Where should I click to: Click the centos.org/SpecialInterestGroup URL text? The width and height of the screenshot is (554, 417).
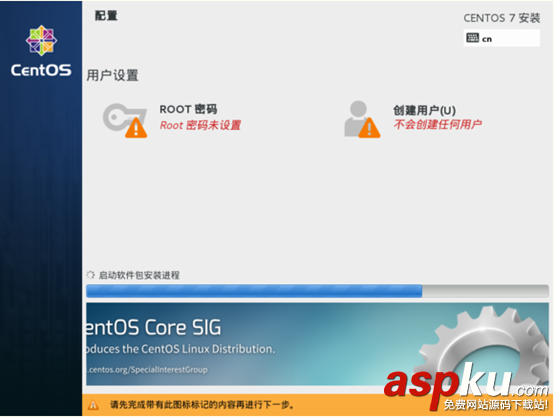(147, 370)
